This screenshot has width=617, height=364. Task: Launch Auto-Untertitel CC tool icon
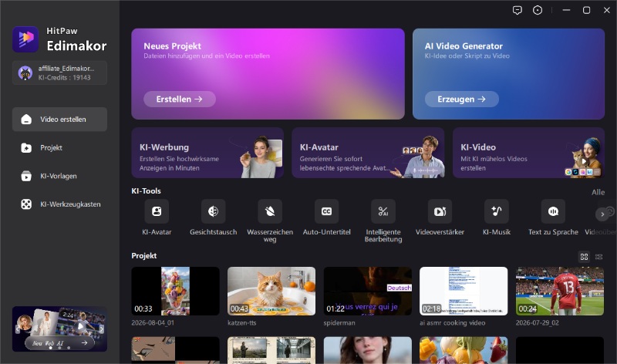(x=326, y=211)
